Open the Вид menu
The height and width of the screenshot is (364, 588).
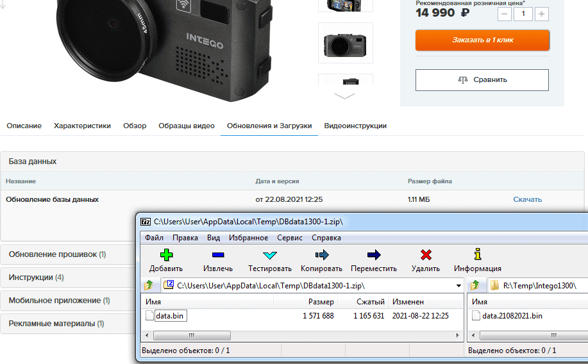point(214,238)
